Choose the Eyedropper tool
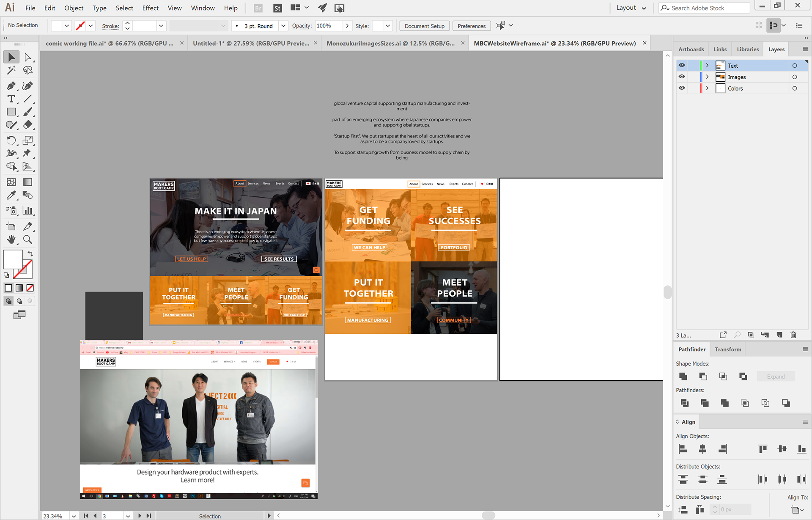The image size is (812, 520). (x=11, y=195)
